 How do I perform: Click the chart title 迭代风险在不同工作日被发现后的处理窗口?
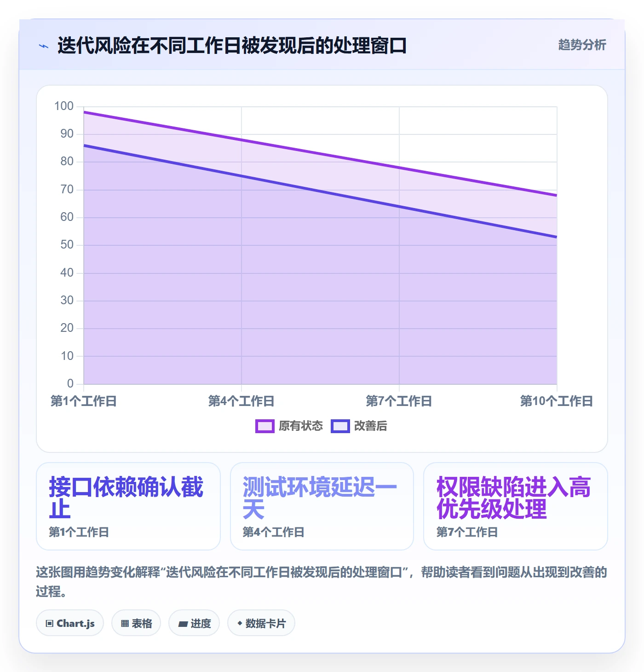coord(232,46)
